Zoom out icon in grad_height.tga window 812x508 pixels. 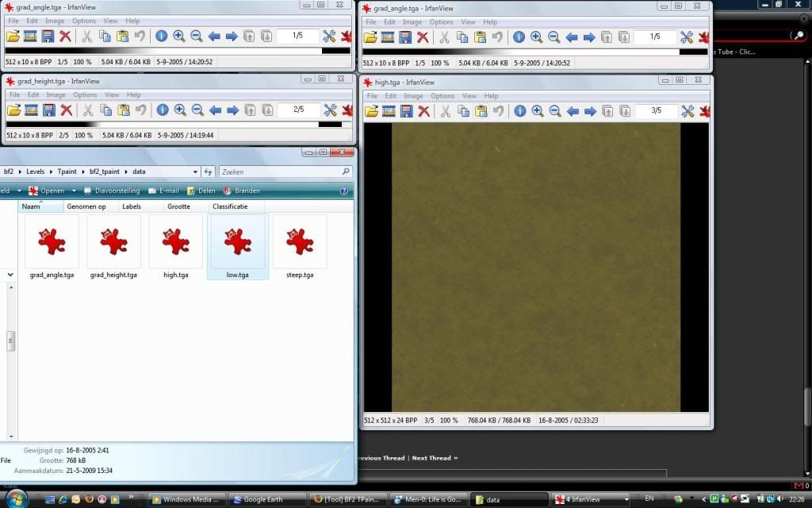coord(197,110)
